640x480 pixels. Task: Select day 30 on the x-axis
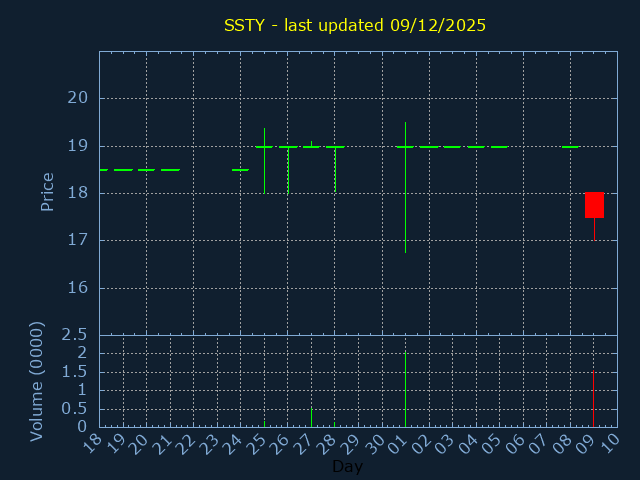375,442
